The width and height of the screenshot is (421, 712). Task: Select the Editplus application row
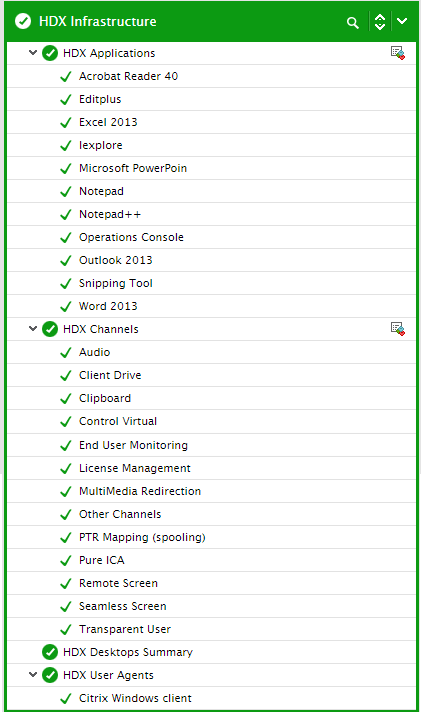click(x=211, y=99)
